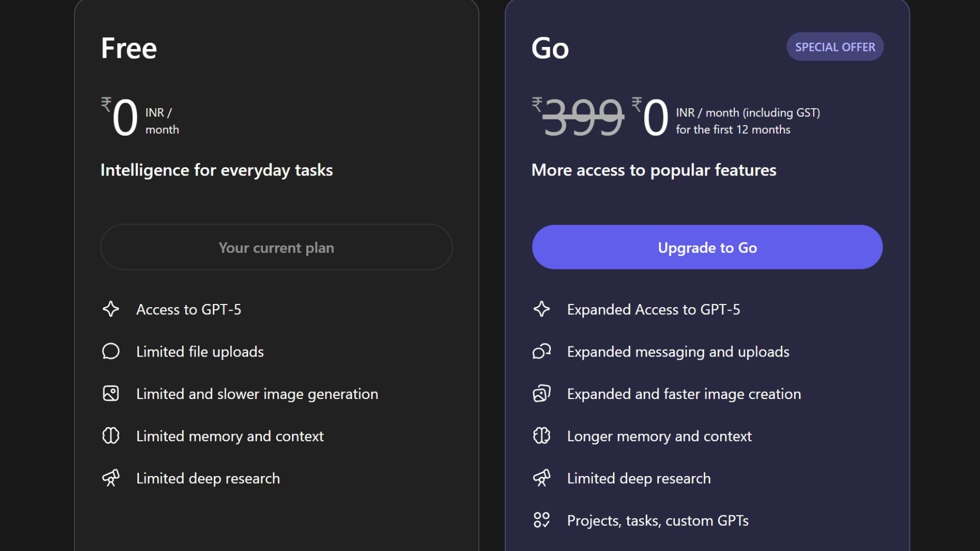Click the telescope icon in Free plan
The width and height of the screenshot is (980, 551).
pyautogui.click(x=111, y=478)
